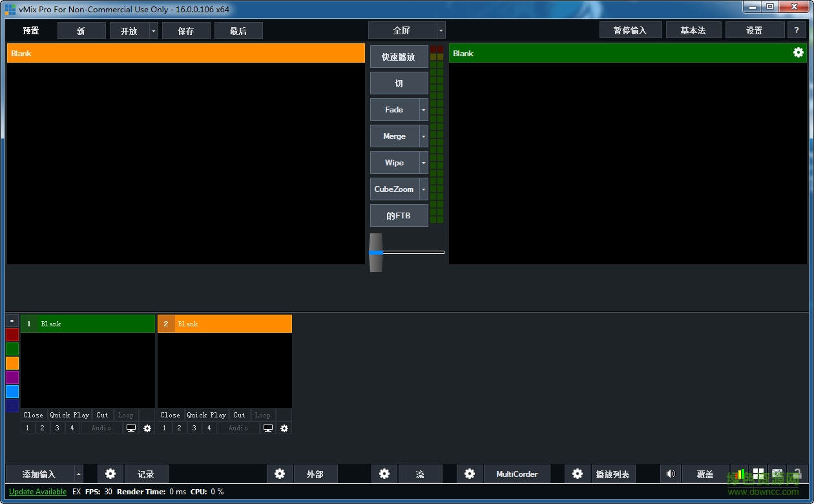814x504 pixels.
Task: Open the multiview grid icon
Action: [x=758, y=474]
